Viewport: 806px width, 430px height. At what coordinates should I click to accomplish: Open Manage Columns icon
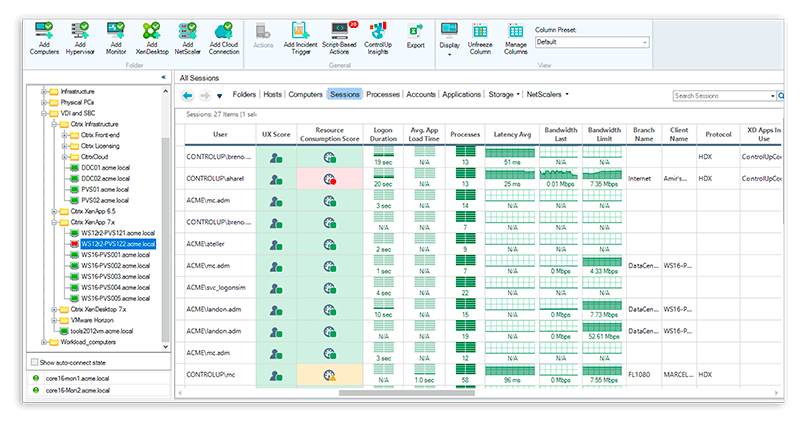pyautogui.click(x=516, y=31)
